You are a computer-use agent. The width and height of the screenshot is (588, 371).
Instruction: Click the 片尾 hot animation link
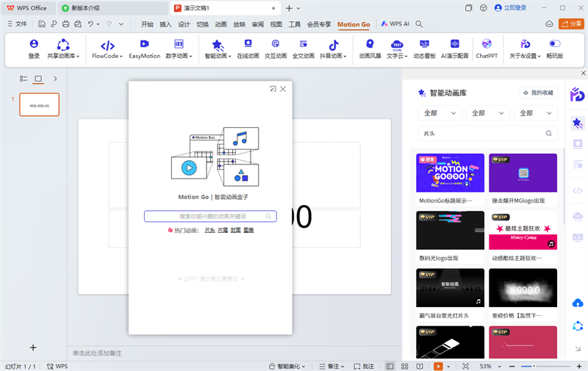point(223,230)
